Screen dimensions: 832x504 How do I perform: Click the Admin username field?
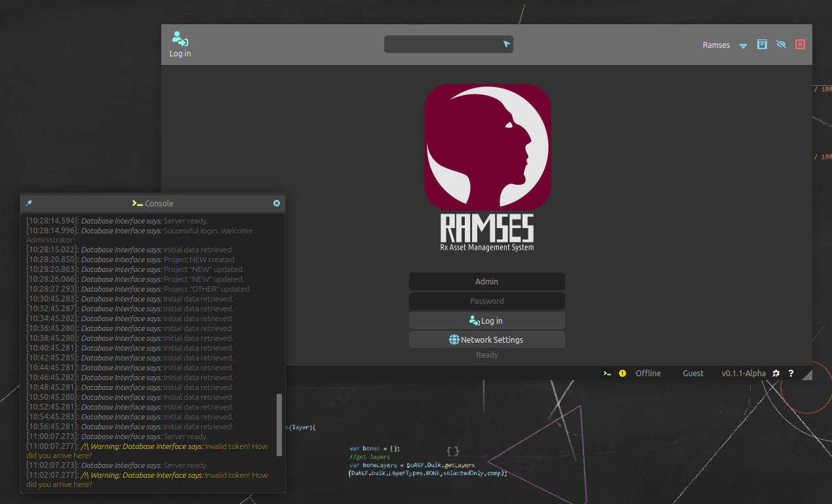point(486,282)
